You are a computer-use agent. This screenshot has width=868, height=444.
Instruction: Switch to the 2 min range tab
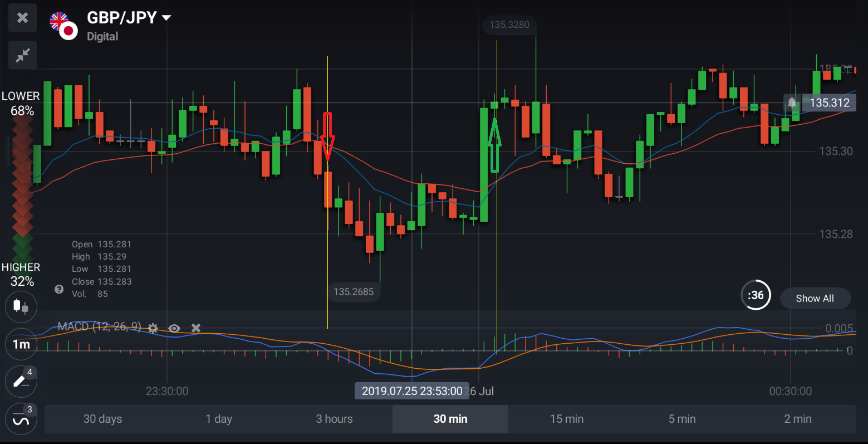pos(798,419)
